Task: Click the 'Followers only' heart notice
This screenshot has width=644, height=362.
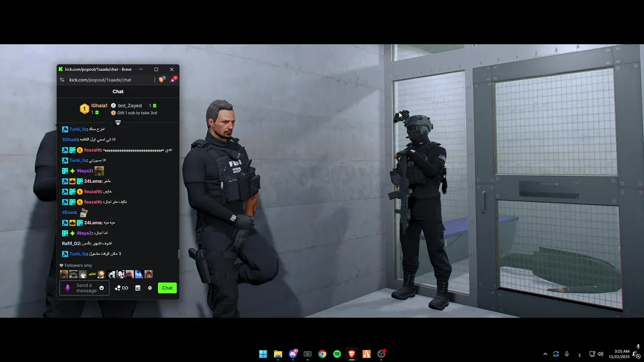Action: pyautogui.click(x=76, y=265)
